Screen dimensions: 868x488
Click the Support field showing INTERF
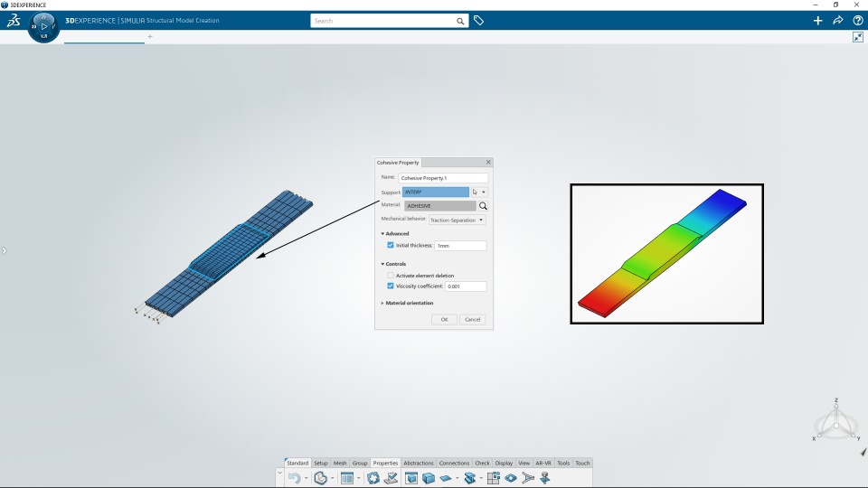click(436, 192)
